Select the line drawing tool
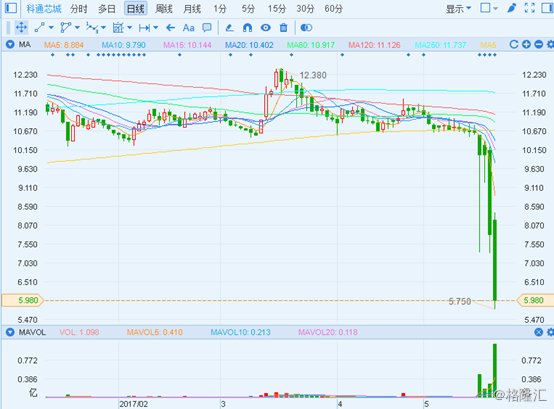554x409 pixels. (x=39, y=28)
